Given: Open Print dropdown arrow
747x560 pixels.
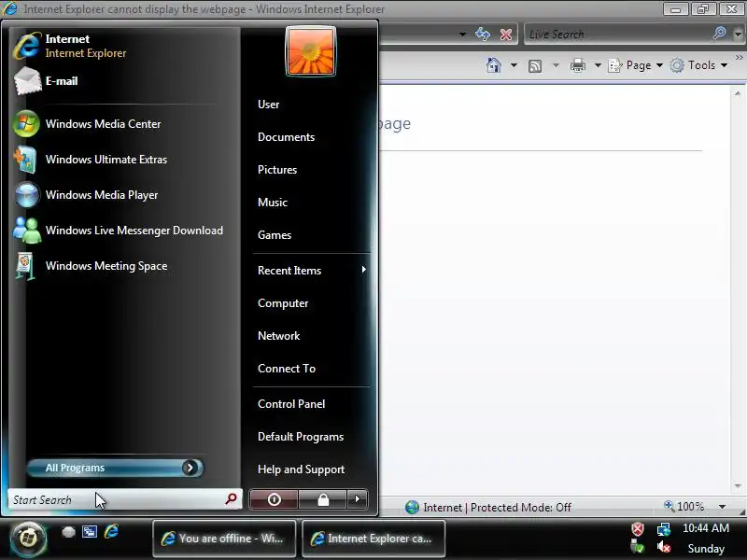Looking at the screenshot, I should 598,65.
